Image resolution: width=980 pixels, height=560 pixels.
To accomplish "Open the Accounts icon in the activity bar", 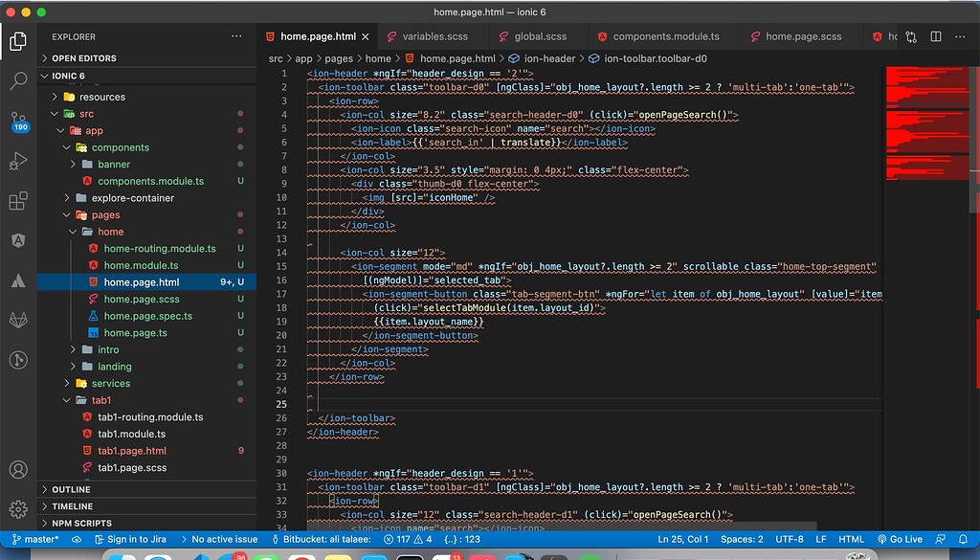I will (x=17, y=470).
